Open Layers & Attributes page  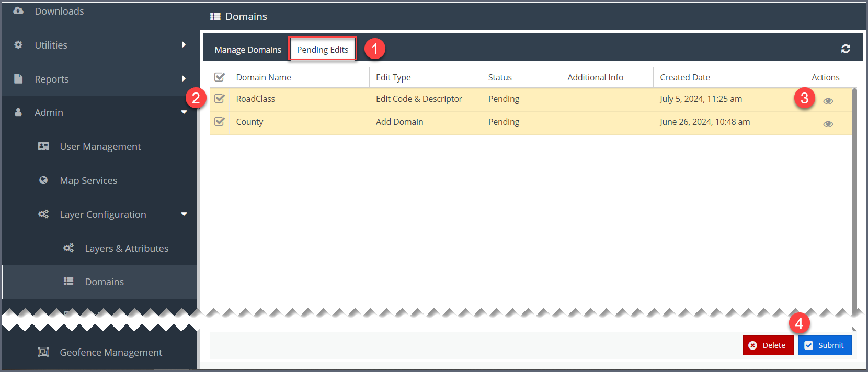(x=127, y=249)
